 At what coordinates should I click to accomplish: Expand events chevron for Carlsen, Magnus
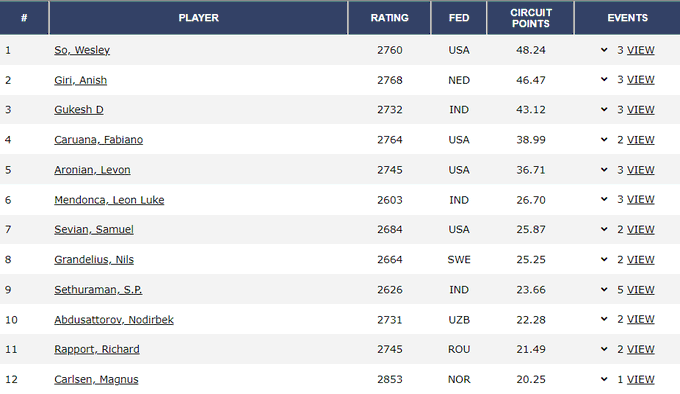pos(604,379)
